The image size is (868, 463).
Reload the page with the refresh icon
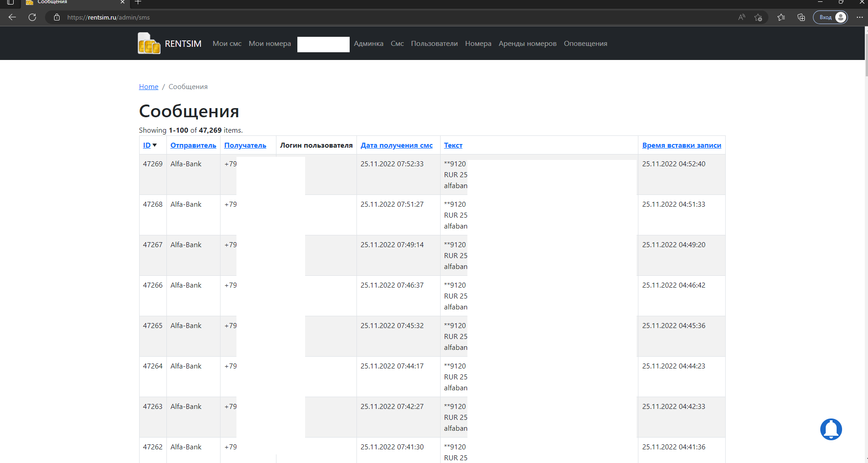click(32, 17)
